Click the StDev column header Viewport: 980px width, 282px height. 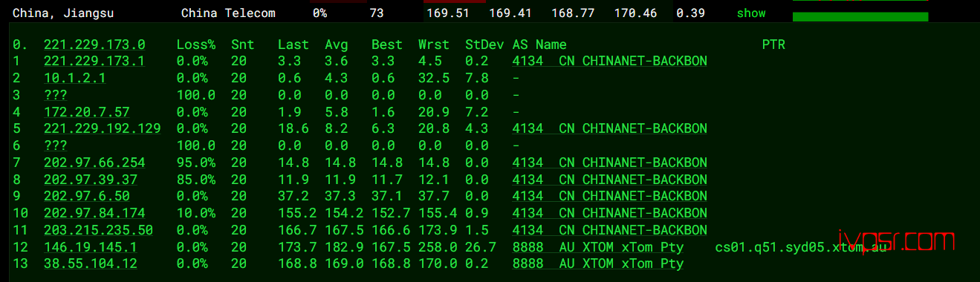click(x=484, y=45)
